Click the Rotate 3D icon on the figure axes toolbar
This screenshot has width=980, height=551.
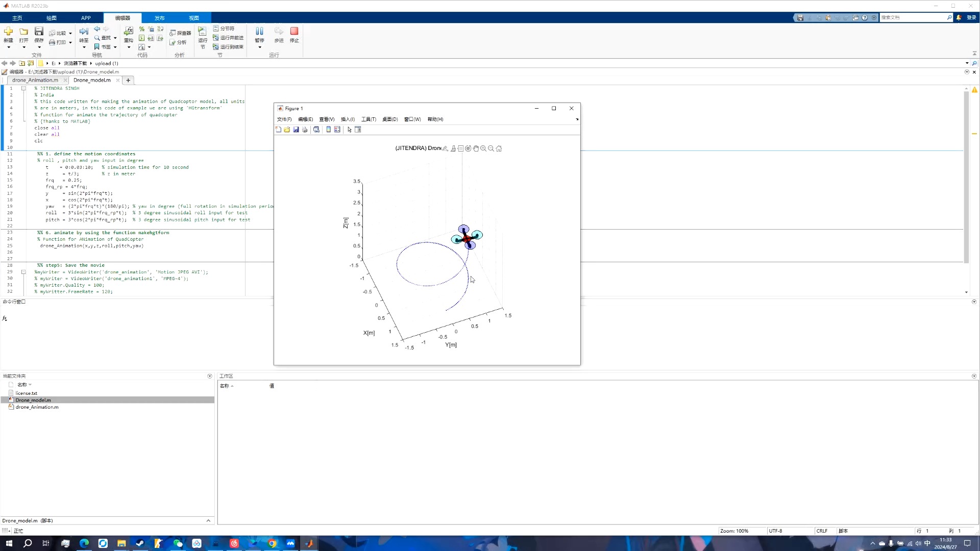pyautogui.click(x=468, y=148)
